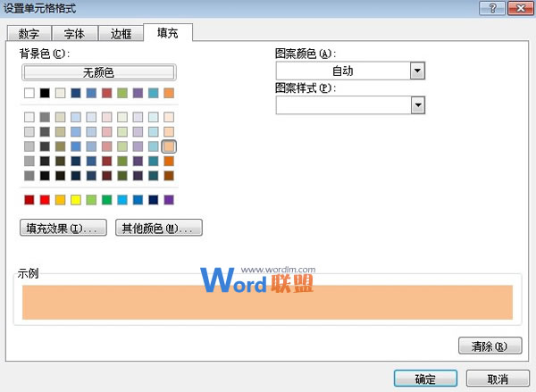Pick white swatch in theme color row
This screenshot has height=392, width=536.
pyautogui.click(x=29, y=93)
